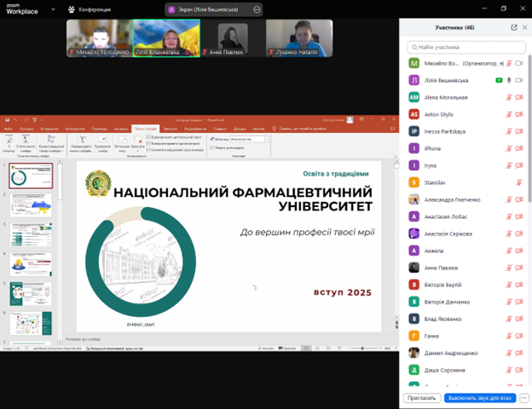Viewport: 532px width, 409px height.
Task: Open the 'Acrobat' ribbon tab
Action: click(258, 129)
